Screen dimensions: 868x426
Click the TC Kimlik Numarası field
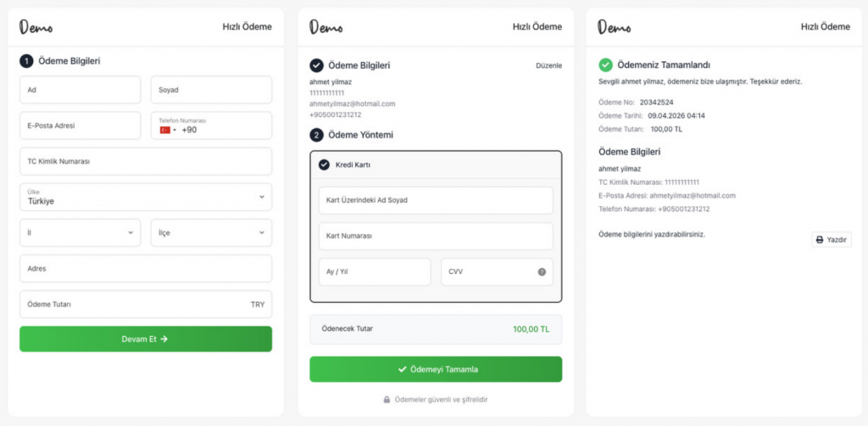pos(146,161)
